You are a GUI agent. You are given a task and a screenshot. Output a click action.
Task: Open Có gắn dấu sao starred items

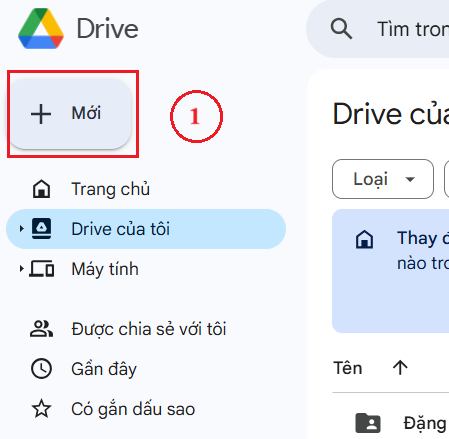point(146,409)
